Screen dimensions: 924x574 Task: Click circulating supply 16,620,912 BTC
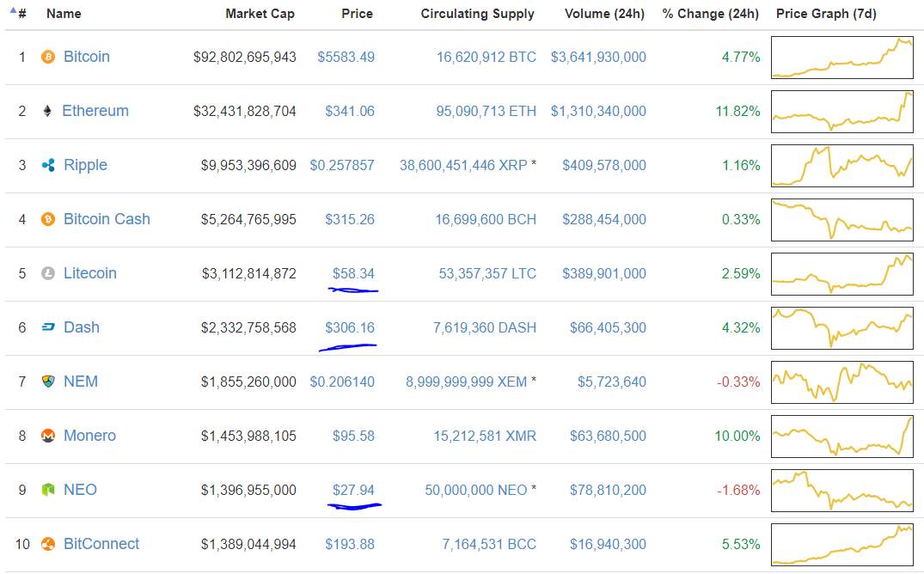click(486, 58)
